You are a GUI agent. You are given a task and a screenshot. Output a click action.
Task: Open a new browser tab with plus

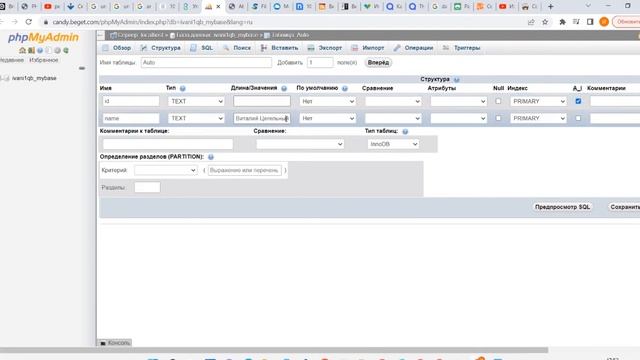point(551,7)
